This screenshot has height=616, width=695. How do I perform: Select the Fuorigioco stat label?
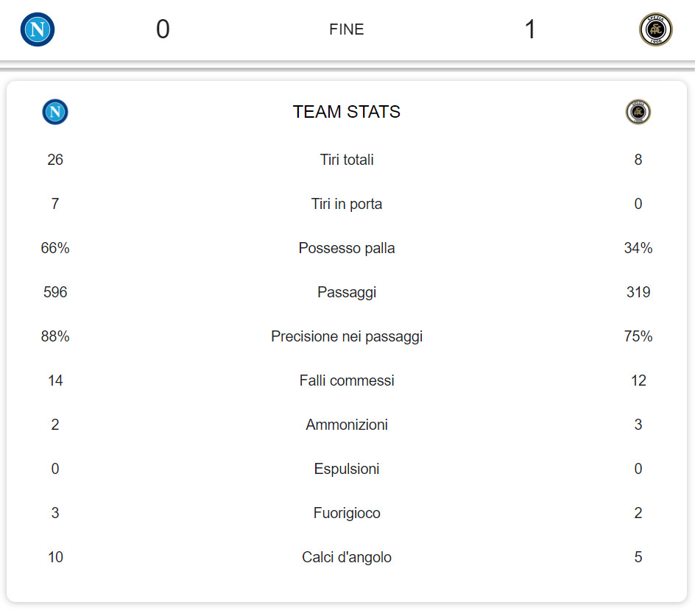347,513
